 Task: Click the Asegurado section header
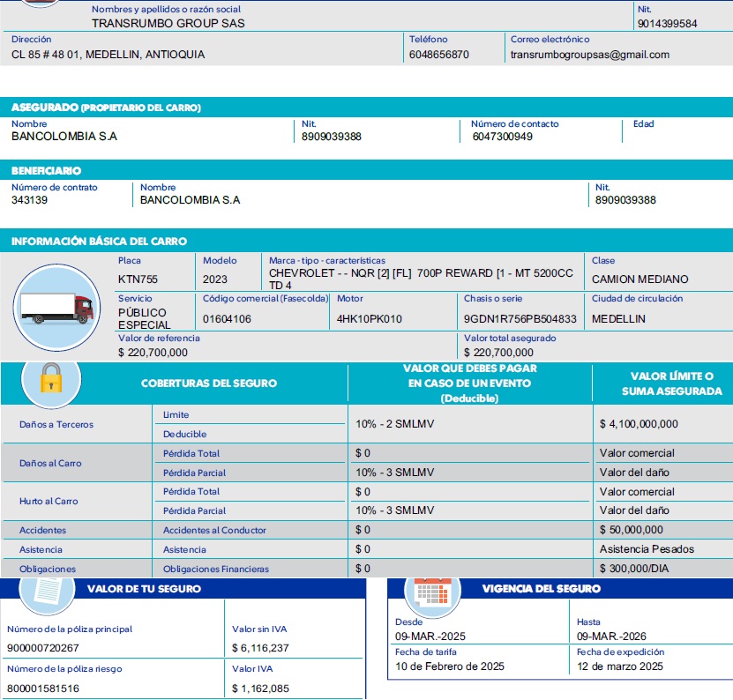[x=106, y=108]
